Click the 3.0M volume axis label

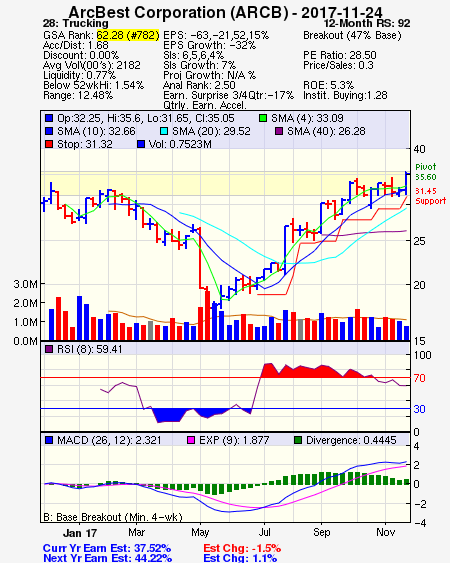point(25,284)
